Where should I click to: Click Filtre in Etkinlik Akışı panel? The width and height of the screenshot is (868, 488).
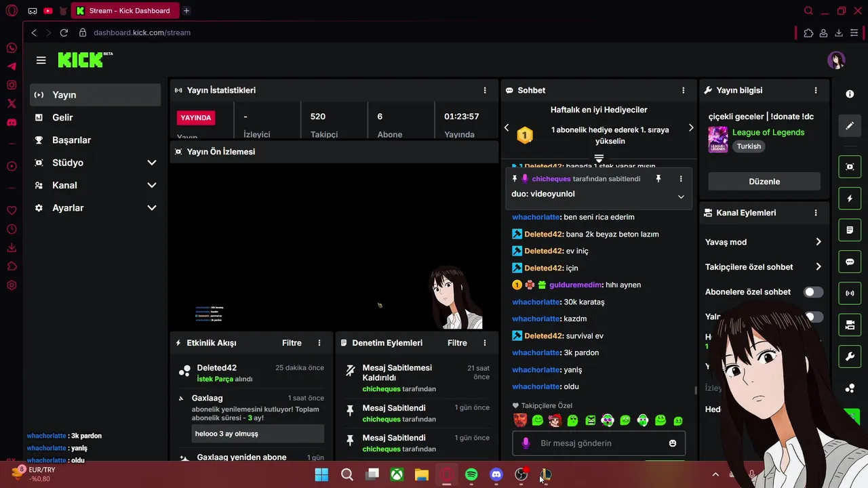point(292,343)
